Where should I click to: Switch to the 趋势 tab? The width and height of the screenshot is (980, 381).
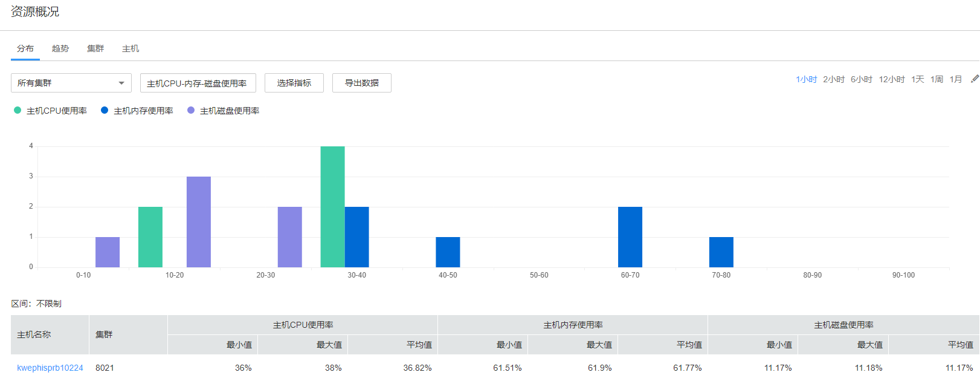click(x=60, y=48)
